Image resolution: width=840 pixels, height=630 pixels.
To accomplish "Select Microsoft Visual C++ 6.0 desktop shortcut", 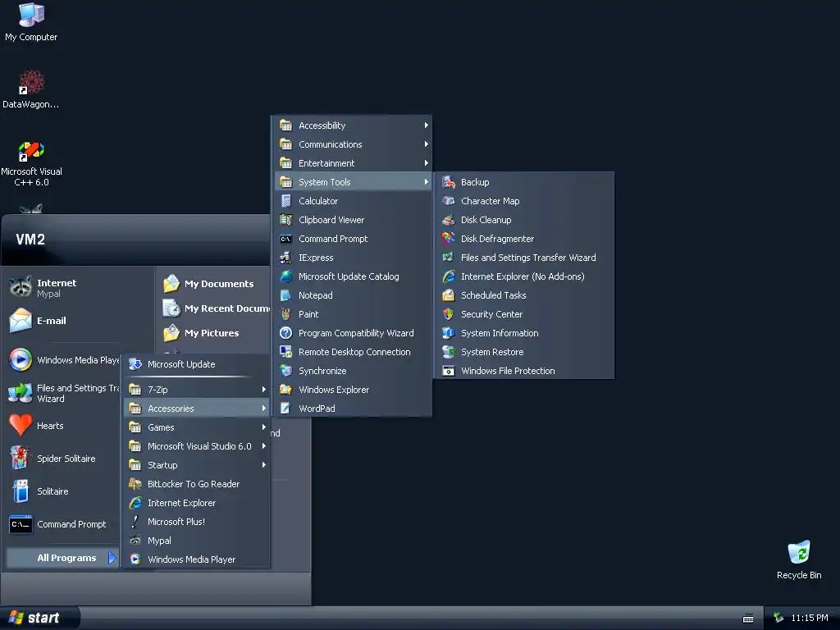I will [x=31, y=163].
